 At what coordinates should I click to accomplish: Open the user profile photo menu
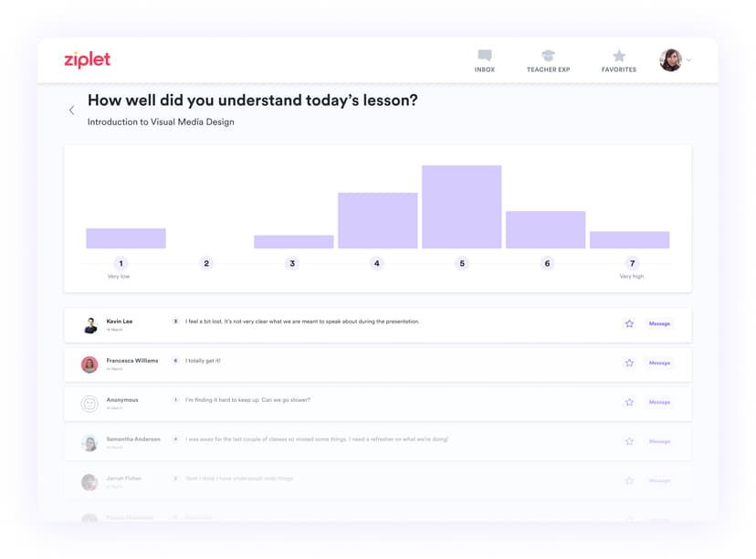(670, 60)
